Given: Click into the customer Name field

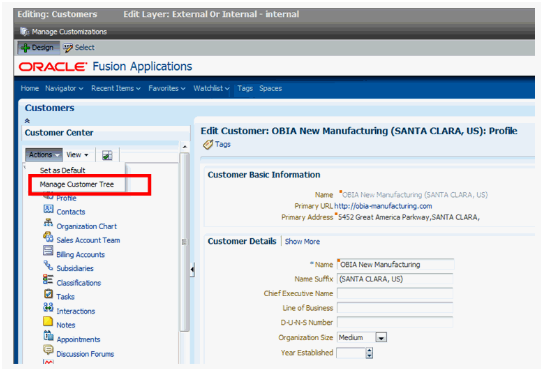Looking at the screenshot, I should pyautogui.click(x=395, y=264).
